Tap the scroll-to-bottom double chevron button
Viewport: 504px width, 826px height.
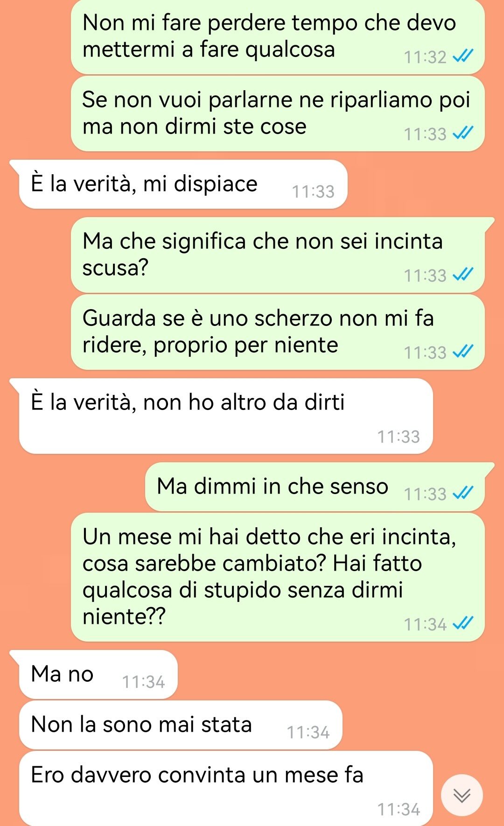[462, 795]
